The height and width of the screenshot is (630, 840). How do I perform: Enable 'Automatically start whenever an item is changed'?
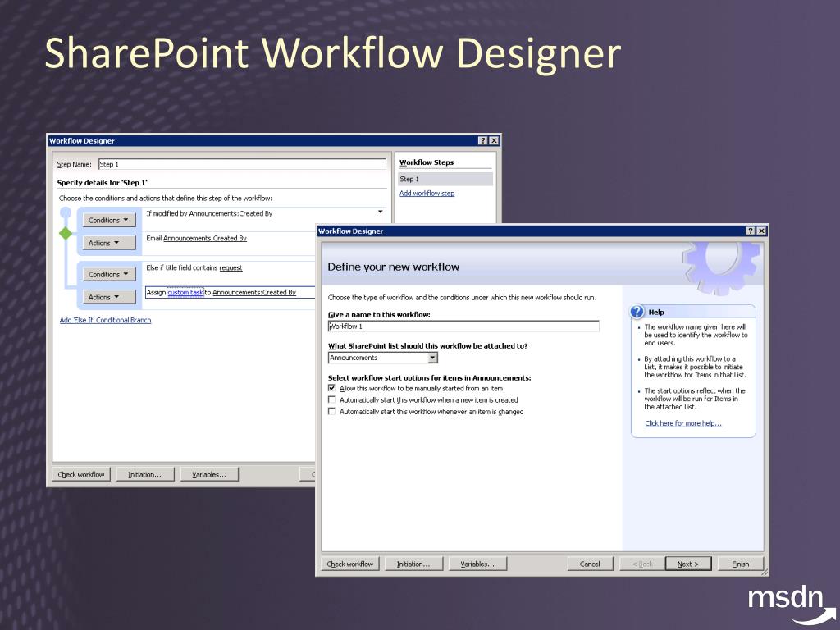331,412
